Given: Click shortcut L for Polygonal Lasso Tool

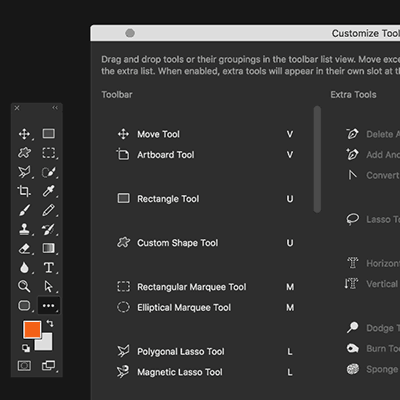Looking at the screenshot, I should (x=290, y=351).
